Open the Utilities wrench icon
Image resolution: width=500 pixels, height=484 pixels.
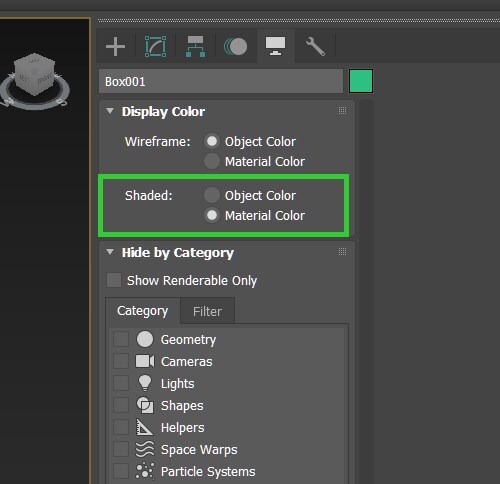pos(315,46)
